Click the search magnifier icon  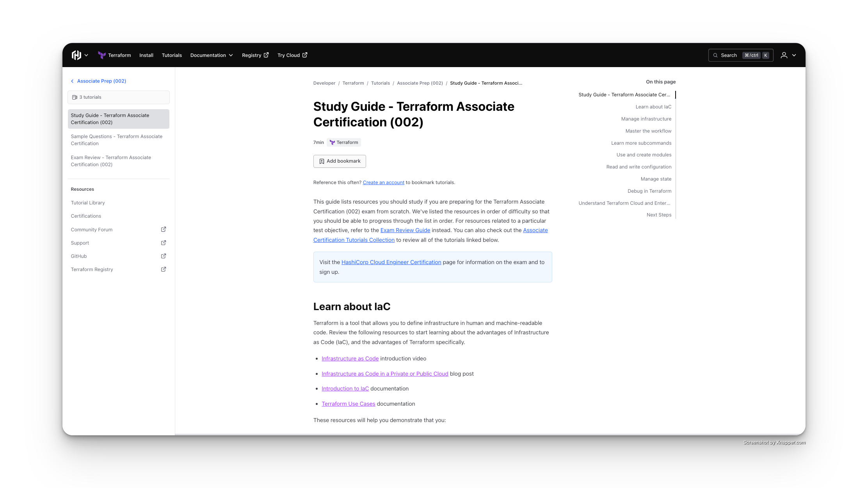pyautogui.click(x=715, y=55)
